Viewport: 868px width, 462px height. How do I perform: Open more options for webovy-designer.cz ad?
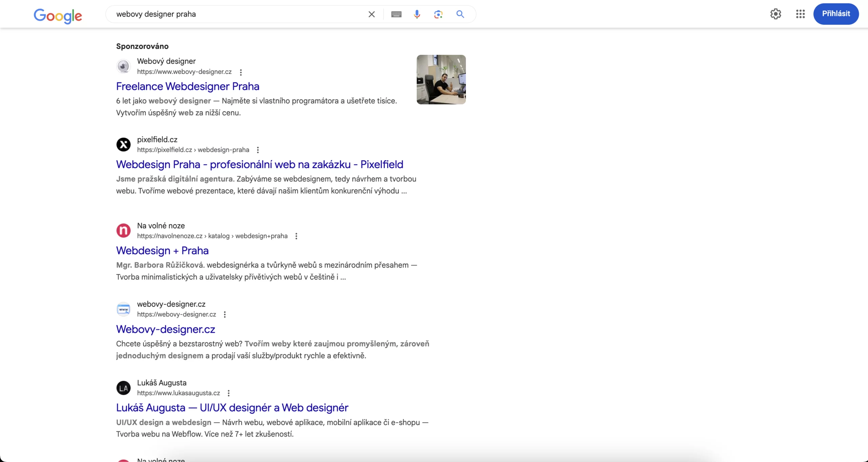pyautogui.click(x=241, y=72)
